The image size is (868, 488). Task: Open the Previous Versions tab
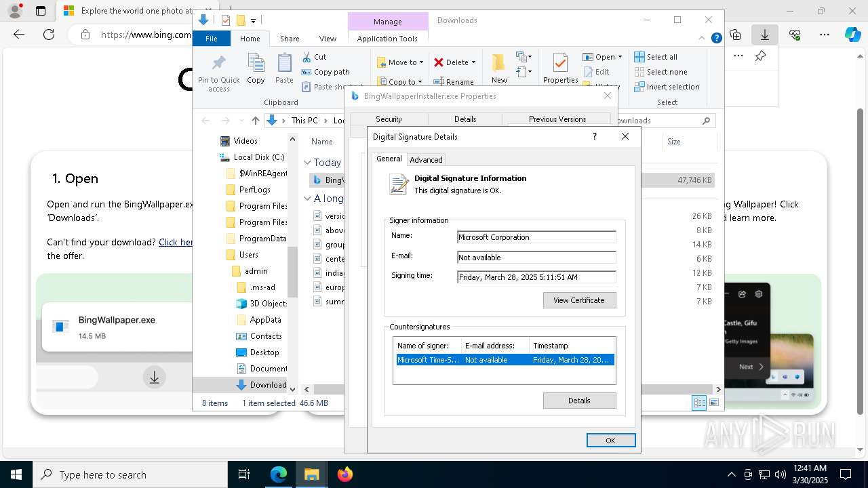pyautogui.click(x=557, y=119)
